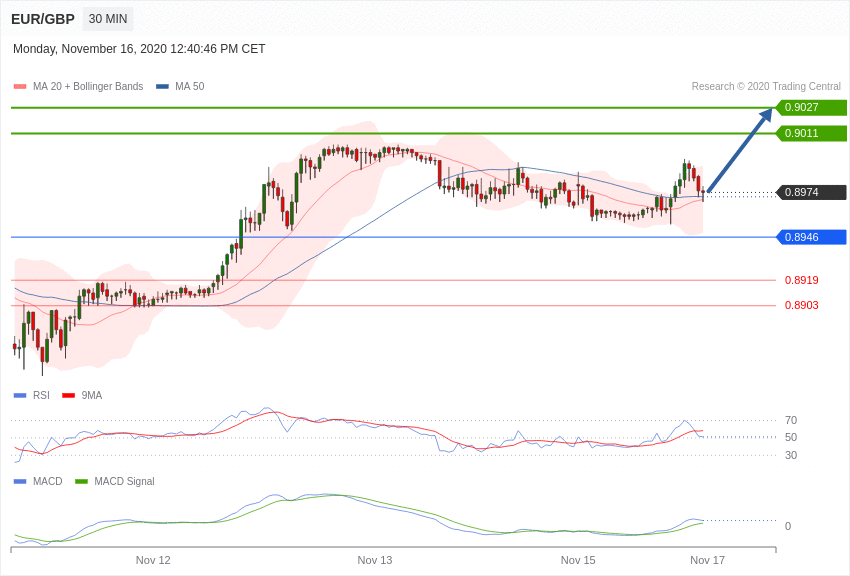Click the MA 20 + Bollinger Bands swatch
The height and width of the screenshot is (576, 850).
[x=20, y=87]
